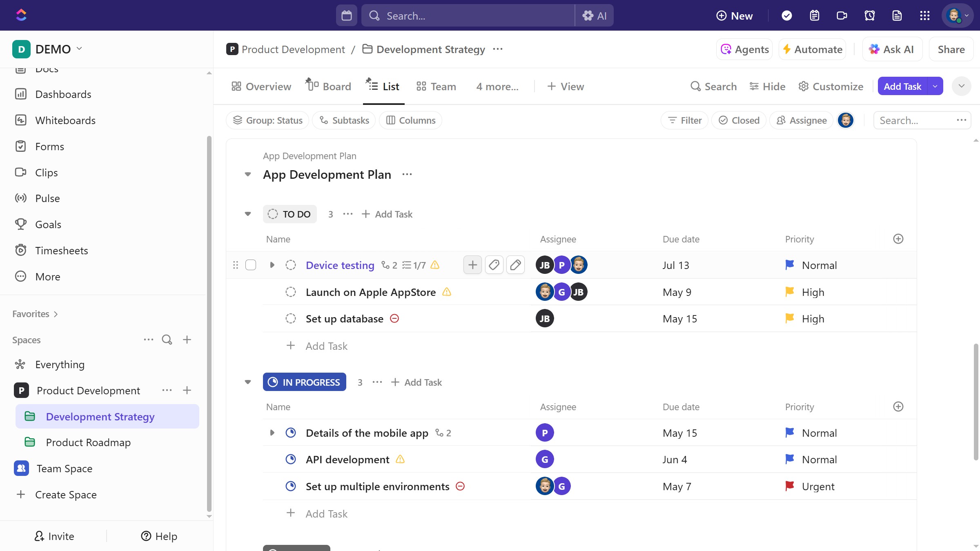Open the Add Task dropdown arrow
The image size is (980, 551).
click(935, 86)
